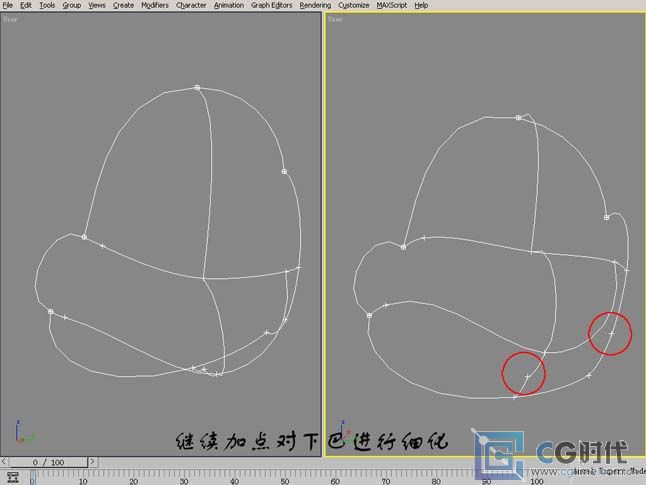
Task: Open the Create menu
Action: [123, 5]
